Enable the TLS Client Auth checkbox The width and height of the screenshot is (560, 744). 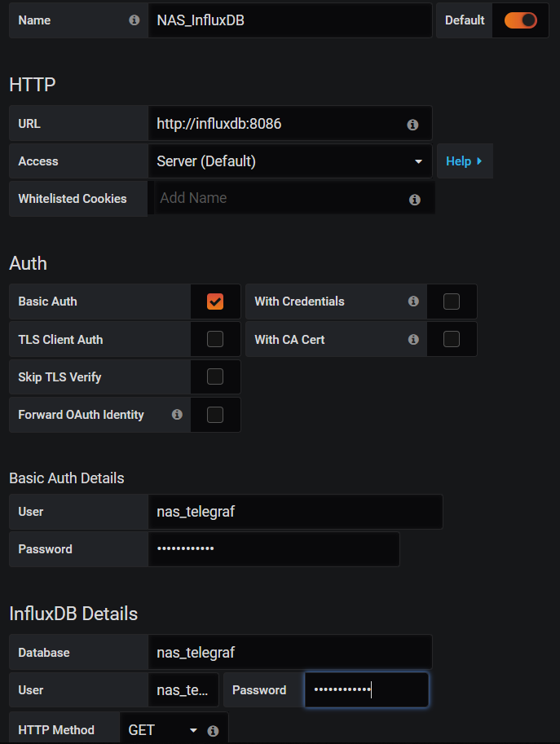tap(215, 339)
